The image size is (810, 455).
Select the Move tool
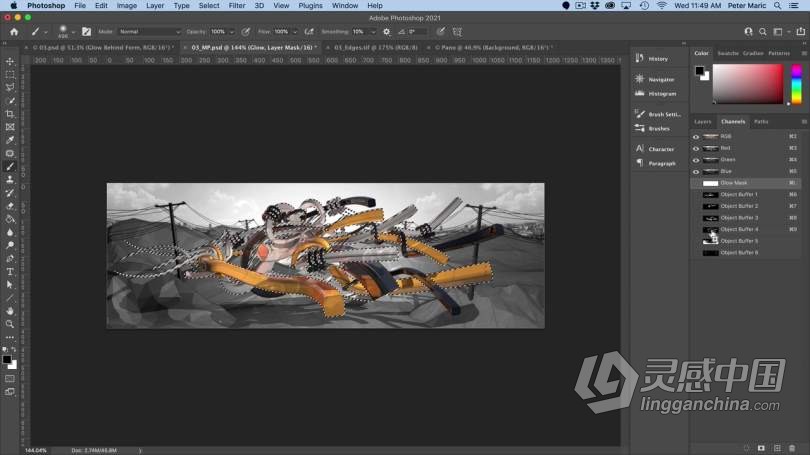[10, 61]
